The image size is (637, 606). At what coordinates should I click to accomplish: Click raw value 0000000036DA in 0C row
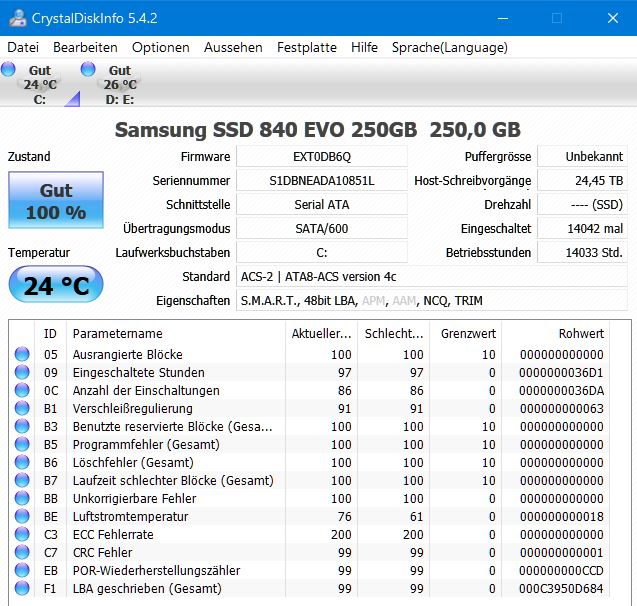(561, 390)
